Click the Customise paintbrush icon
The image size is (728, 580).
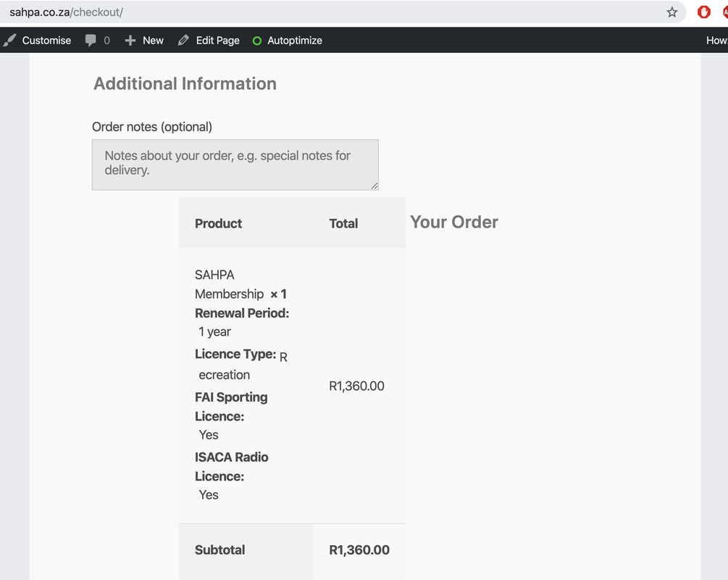coord(9,41)
